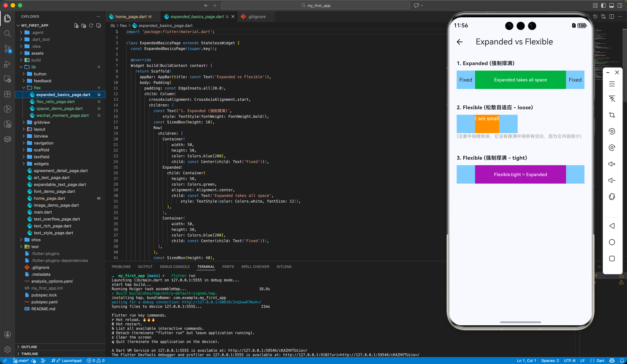
Task: Click the my_first_app command center search box
Action: click(315, 5)
